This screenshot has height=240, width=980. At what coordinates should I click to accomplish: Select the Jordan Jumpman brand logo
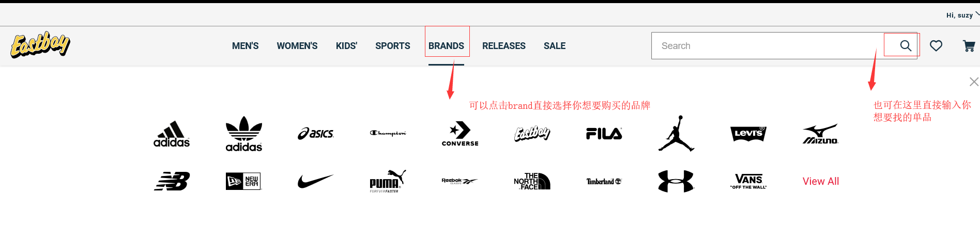coord(676,133)
